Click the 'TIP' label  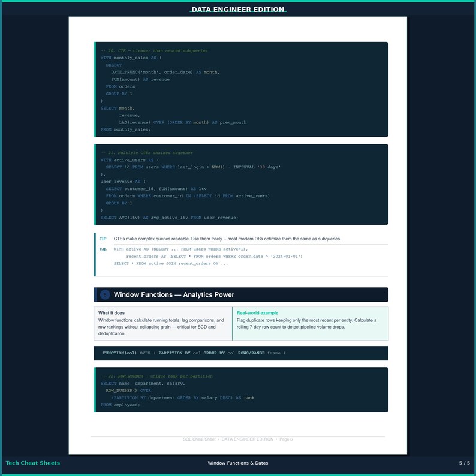coord(103,239)
